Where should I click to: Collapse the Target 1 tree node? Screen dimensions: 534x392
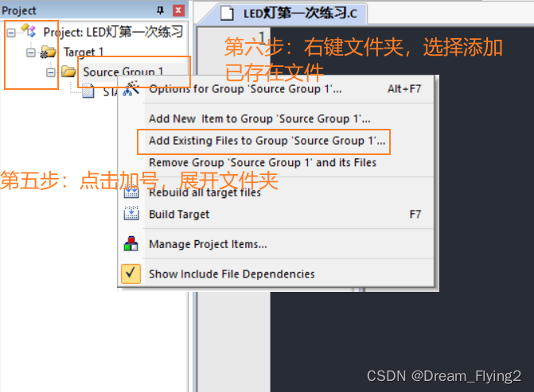(31, 52)
